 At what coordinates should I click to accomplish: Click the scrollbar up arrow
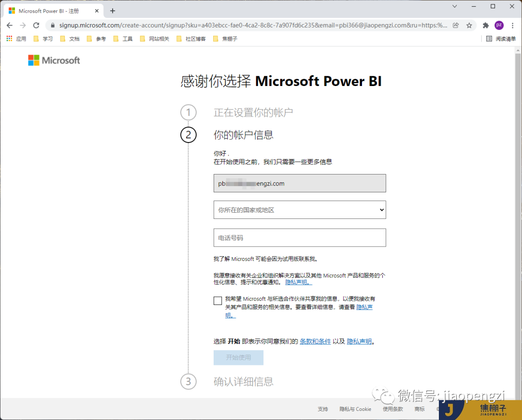point(518,51)
